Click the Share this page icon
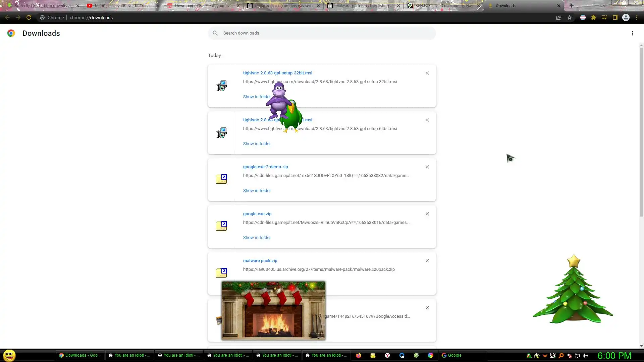 click(559, 17)
